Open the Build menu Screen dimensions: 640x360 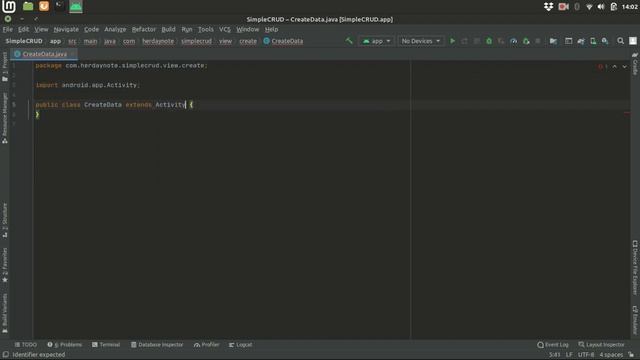pos(168,29)
